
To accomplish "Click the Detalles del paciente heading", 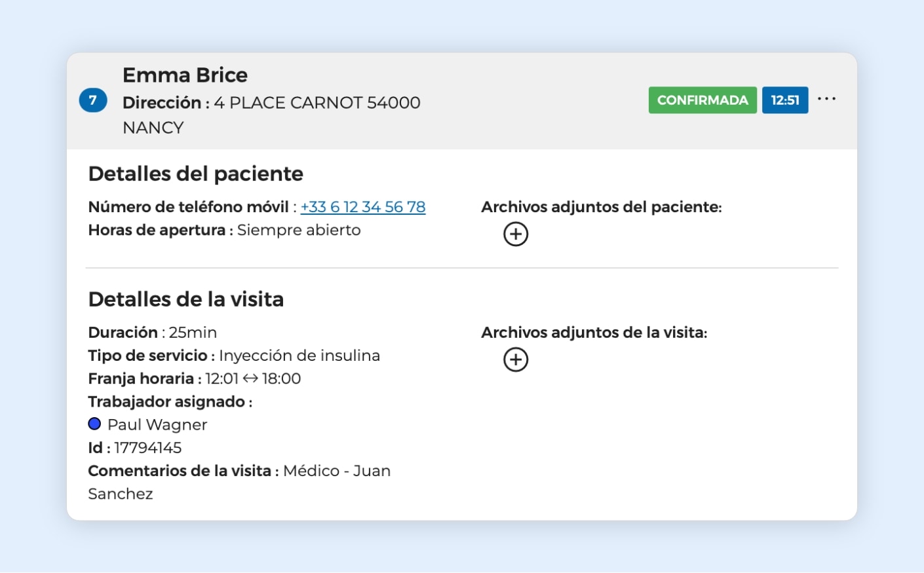I will (x=195, y=174).
